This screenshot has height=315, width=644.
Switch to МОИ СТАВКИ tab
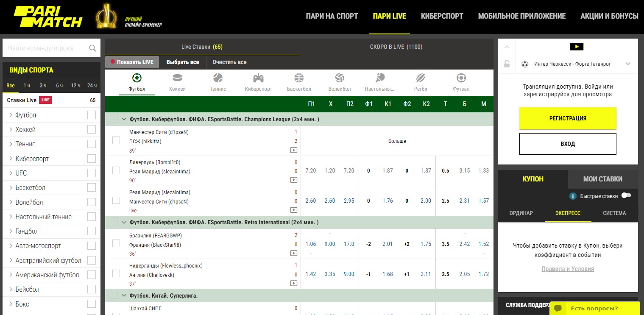(603, 179)
